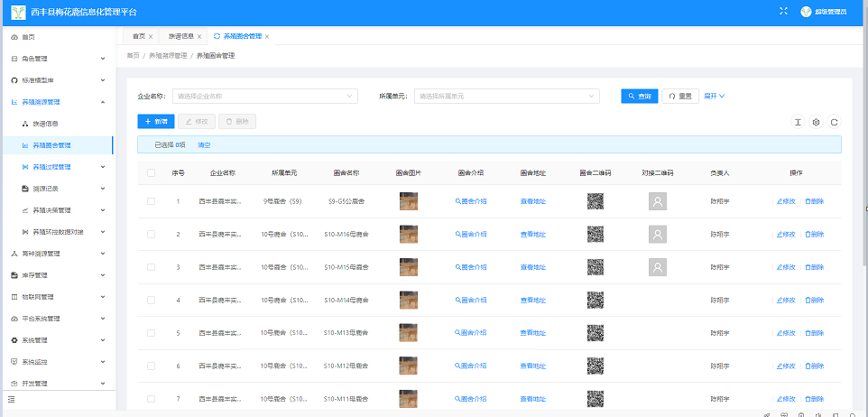Viewport: 868px width, 417px height.
Task: Open 族谱信息 in the sidebar
Action: click(x=58, y=124)
